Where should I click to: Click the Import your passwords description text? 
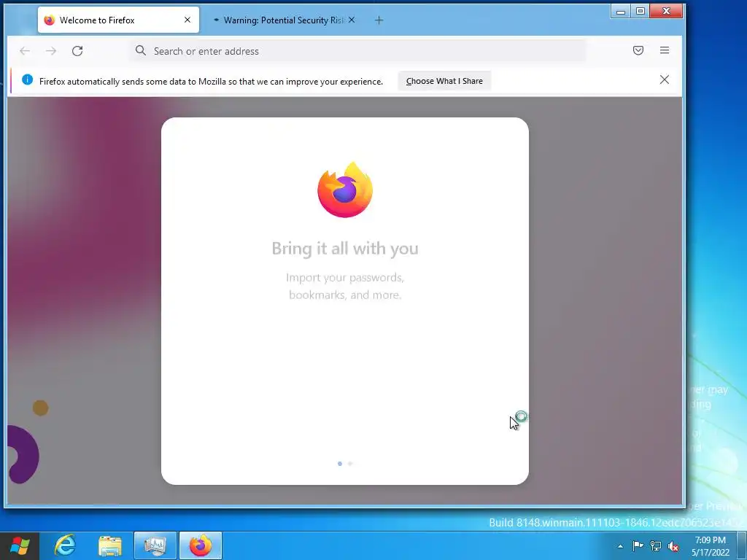tap(345, 286)
